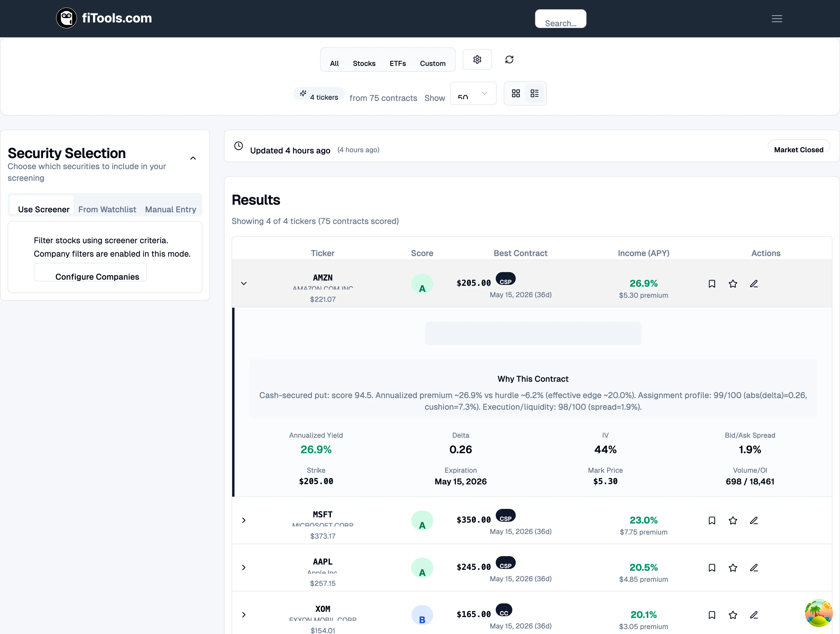The height and width of the screenshot is (634, 840).
Task: Star the AMZN row
Action: pyautogui.click(x=733, y=283)
